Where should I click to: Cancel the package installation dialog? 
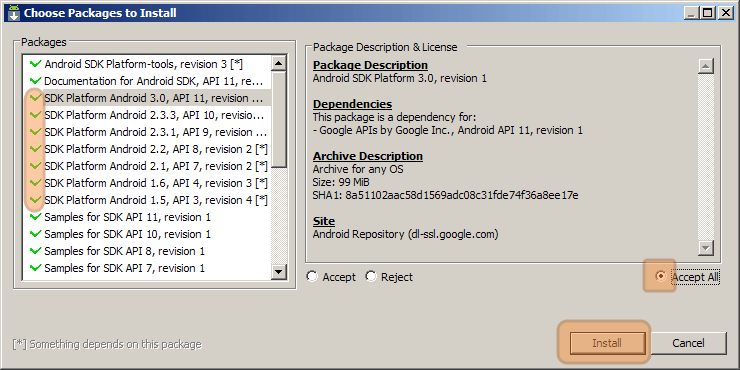[x=688, y=343]
